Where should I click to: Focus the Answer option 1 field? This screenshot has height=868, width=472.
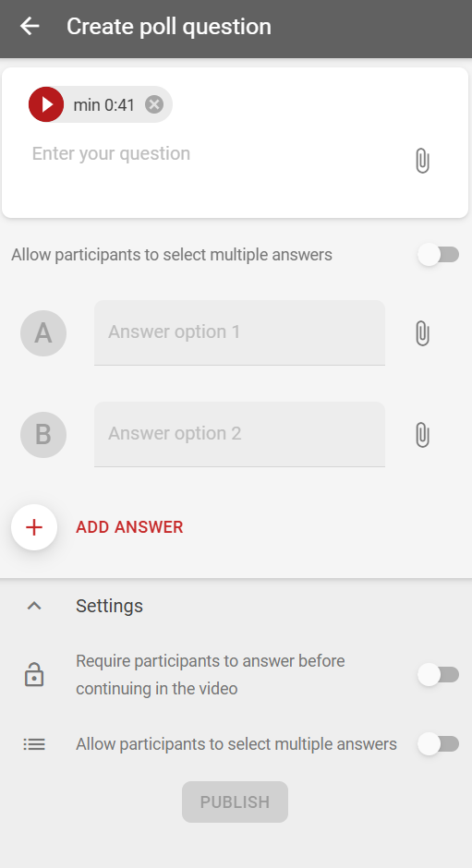(x=239, y=332)
